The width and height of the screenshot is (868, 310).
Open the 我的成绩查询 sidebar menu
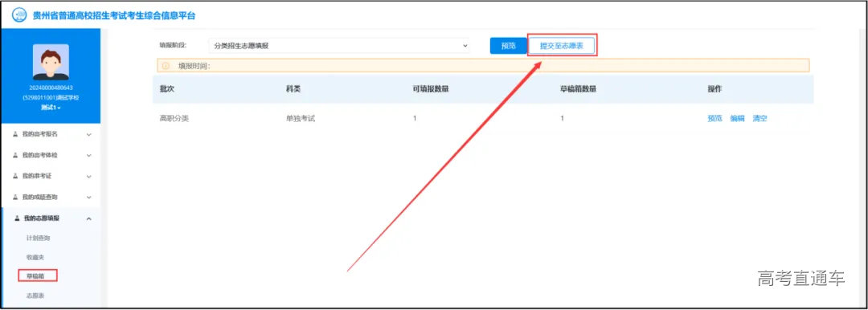click(x=51, y=197)
